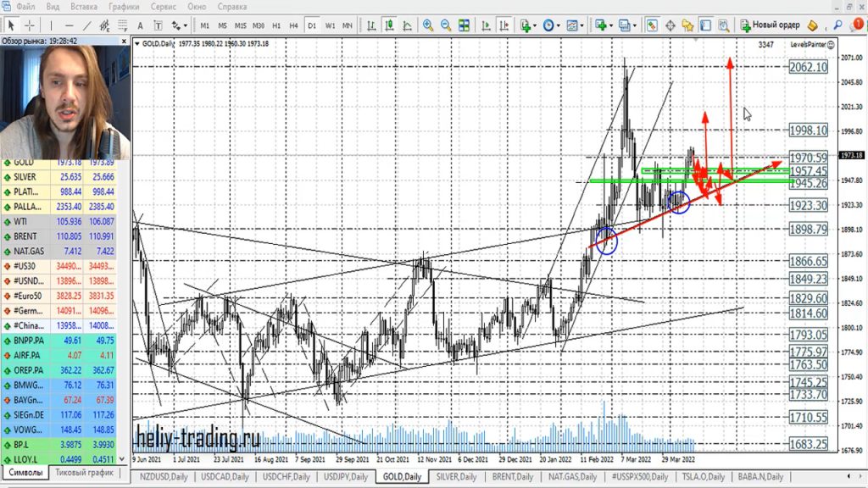
Task: Click the Новый ордер button
Action: tap(770, 25)
